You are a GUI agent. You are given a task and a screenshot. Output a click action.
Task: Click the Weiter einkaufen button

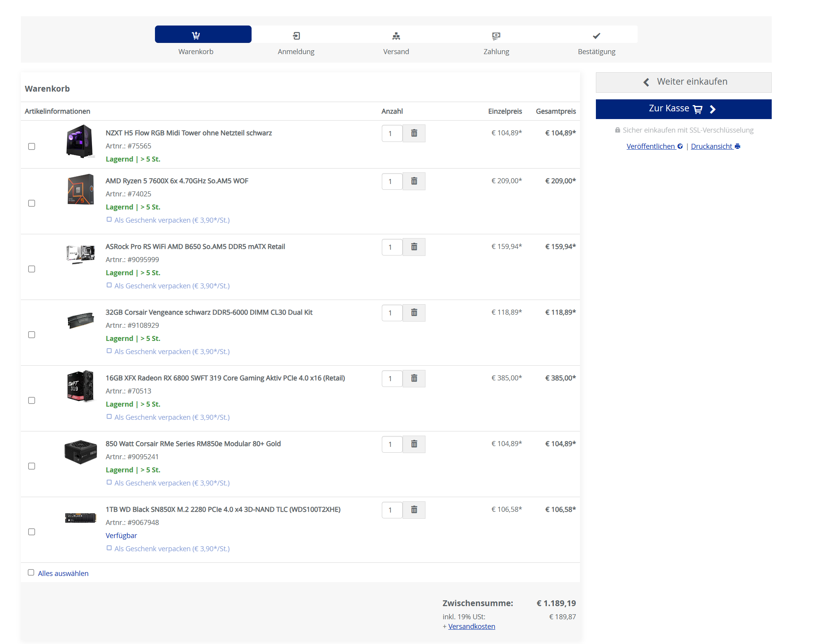(683, 82)
